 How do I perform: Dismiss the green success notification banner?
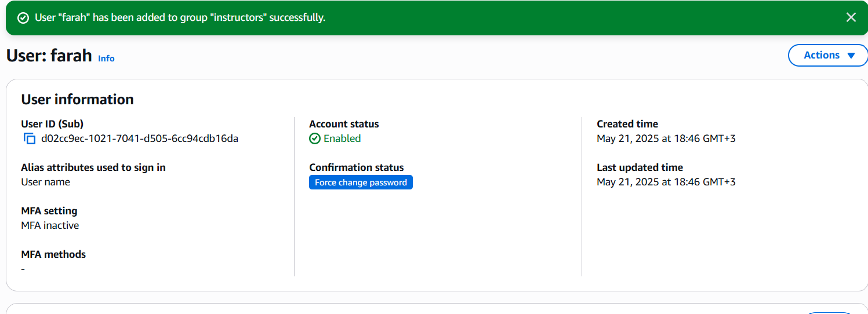(x=851, y=17)
